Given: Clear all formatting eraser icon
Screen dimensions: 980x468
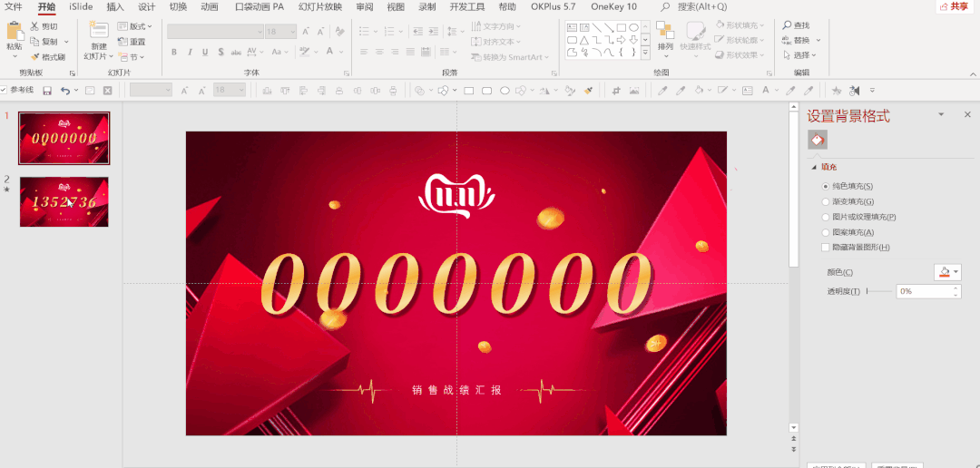Looking at the screenshot, I should pos(339,31).
